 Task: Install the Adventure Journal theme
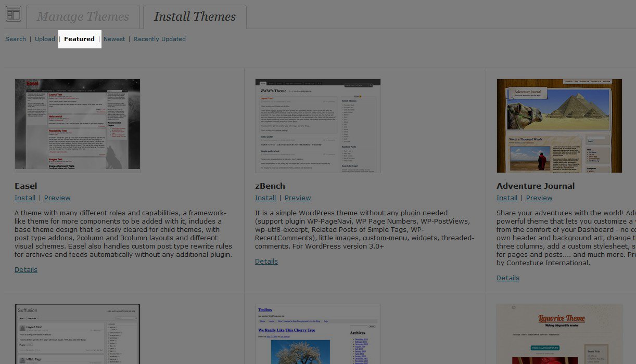[x=507, y=198]
